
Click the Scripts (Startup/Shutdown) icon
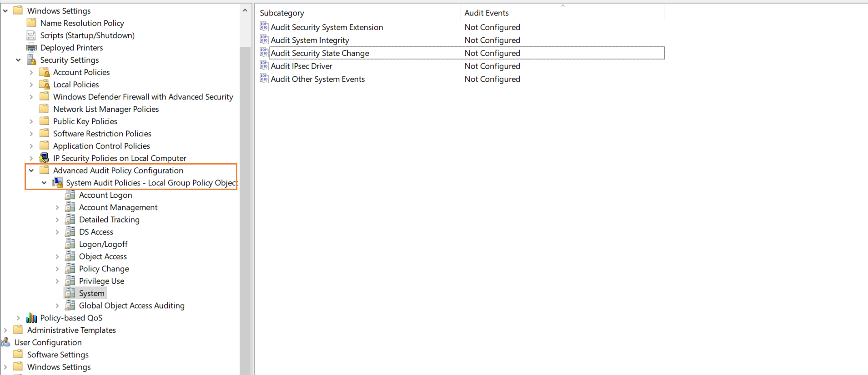coord(31,35)
